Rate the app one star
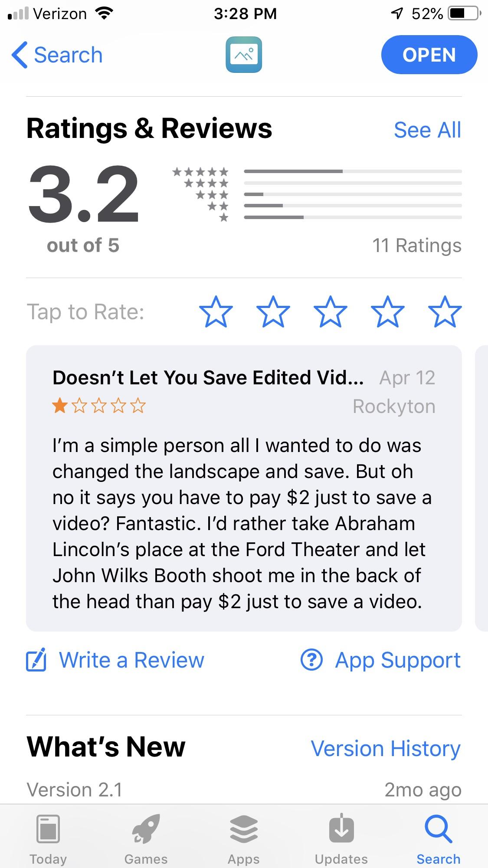Viewport: 488px width, 868px height. pos(216,311)
